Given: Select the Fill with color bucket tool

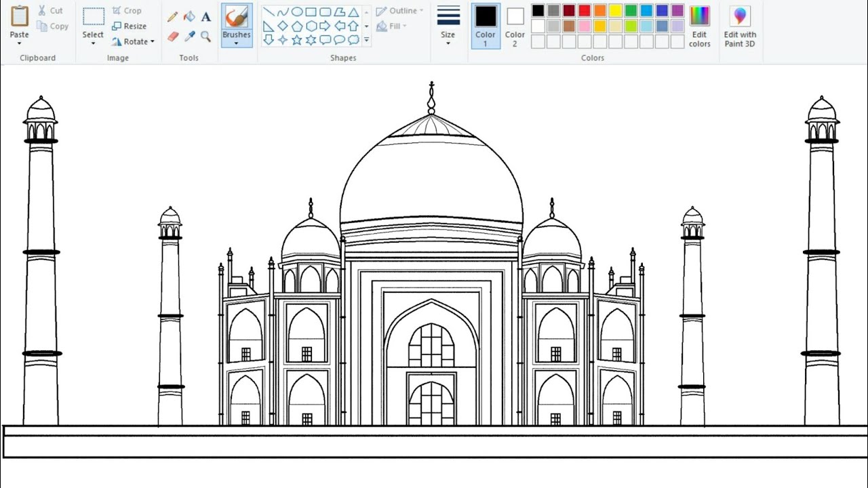Looking at the screenshot, I should [189, 16].
